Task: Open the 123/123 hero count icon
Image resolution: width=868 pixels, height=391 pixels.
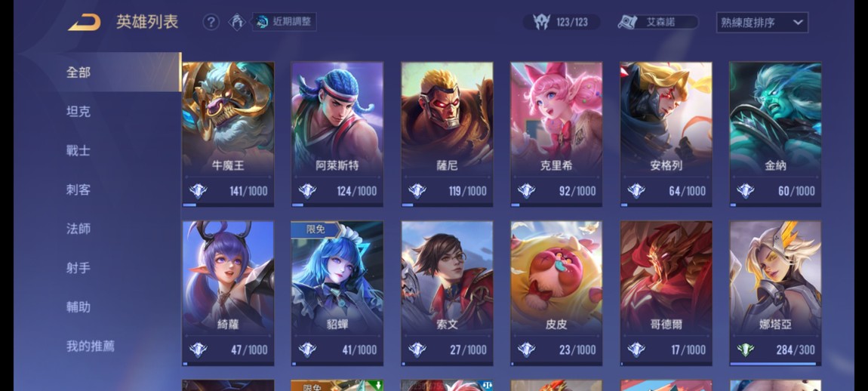Action: [x=541, y=22]
